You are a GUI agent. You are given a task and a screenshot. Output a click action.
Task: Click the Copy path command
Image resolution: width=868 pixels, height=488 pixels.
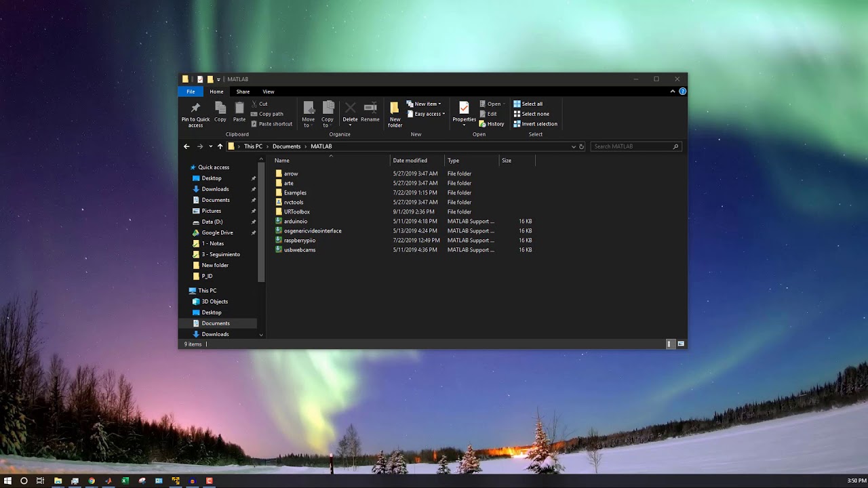point(267,114)
